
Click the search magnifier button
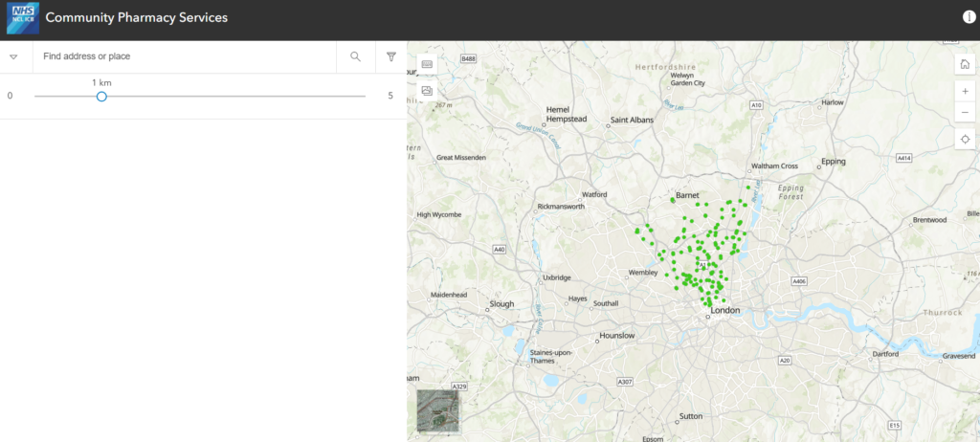tap(356, 56)
